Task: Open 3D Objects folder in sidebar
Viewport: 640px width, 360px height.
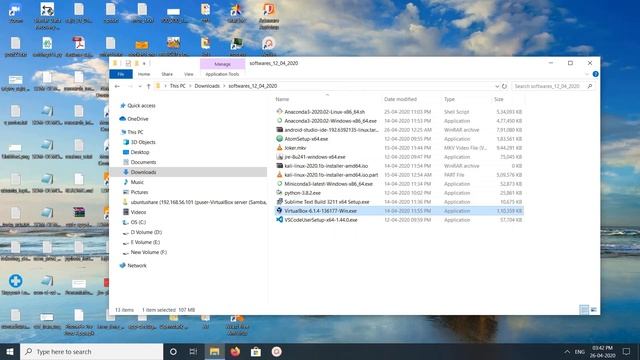Action: [143, 142]
